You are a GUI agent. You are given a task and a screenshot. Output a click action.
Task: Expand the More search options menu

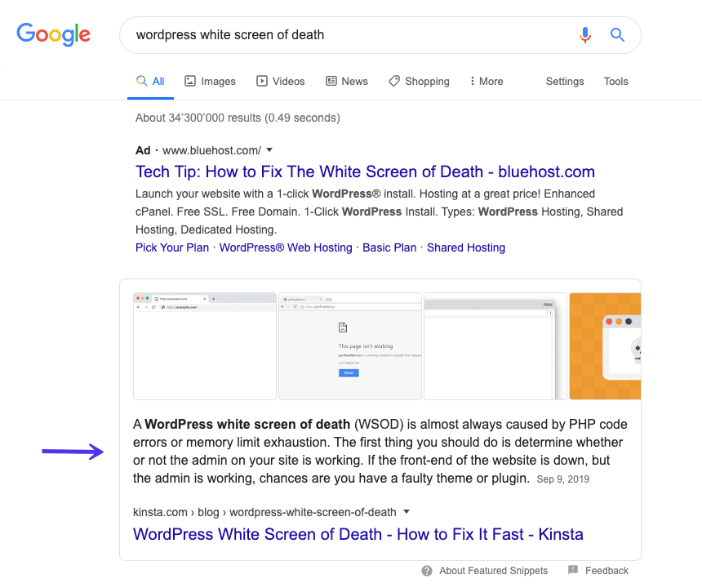486,82
